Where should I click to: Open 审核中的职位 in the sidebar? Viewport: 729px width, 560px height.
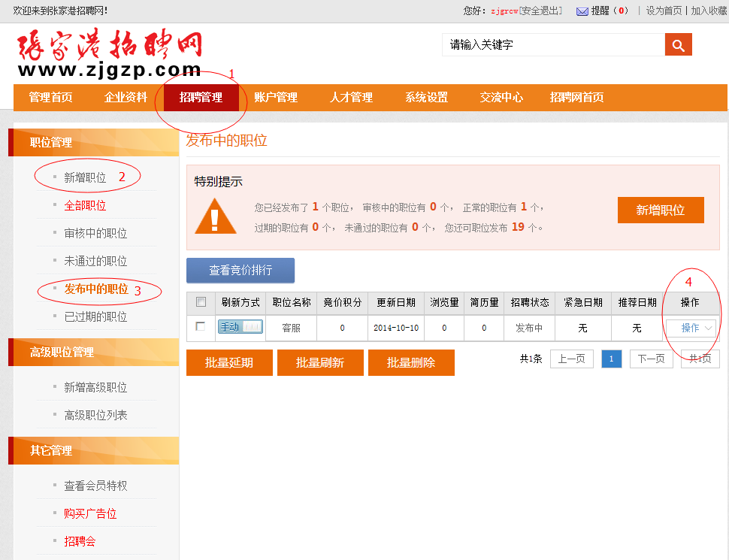coord(95,234)
